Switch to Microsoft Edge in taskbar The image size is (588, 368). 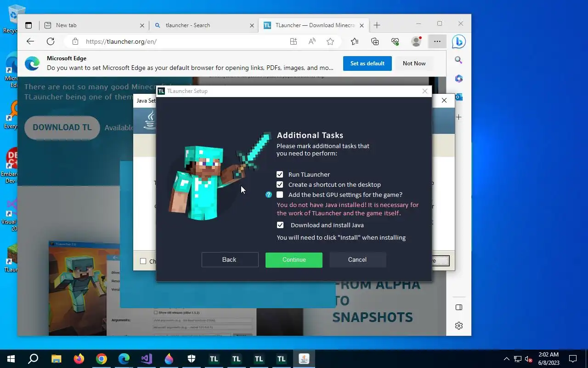[x=124, y=359]
